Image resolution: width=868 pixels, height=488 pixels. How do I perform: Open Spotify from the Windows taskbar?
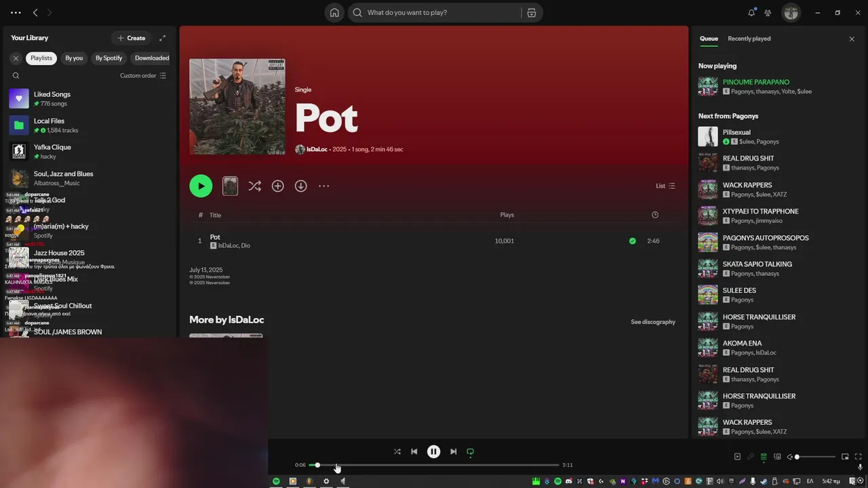[276, 481]
